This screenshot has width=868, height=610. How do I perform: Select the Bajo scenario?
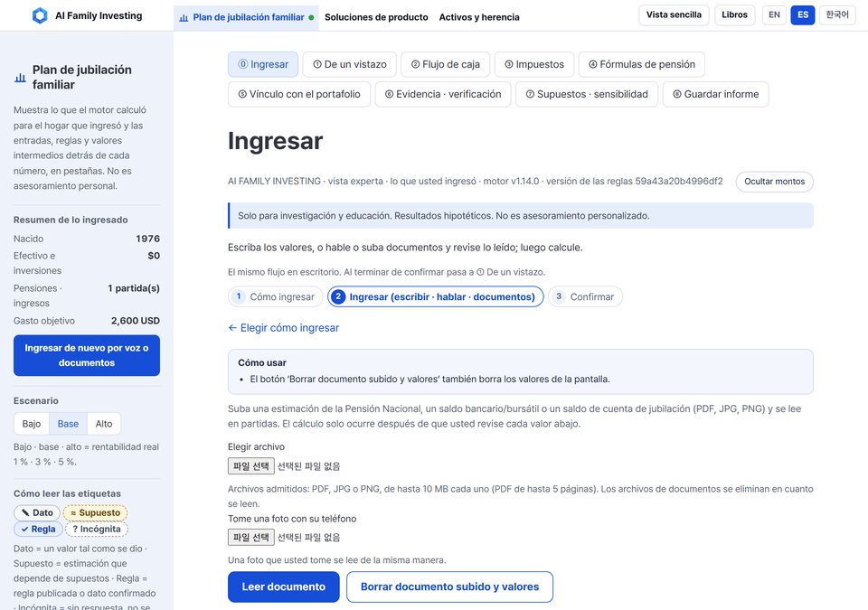click(32, 424)
